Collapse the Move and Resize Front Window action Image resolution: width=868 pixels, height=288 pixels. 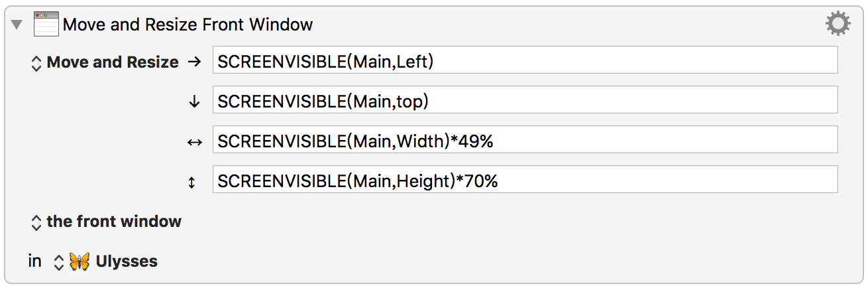coord(17,25)
